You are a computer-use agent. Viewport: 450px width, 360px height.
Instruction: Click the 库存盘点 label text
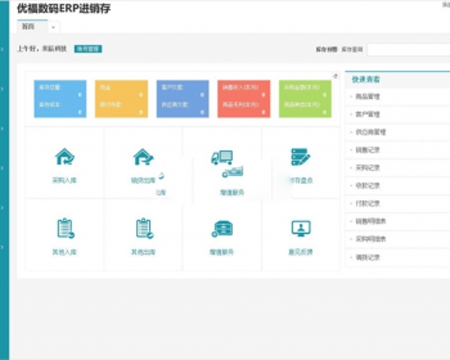pyautogui.click(x=301, y=180)
